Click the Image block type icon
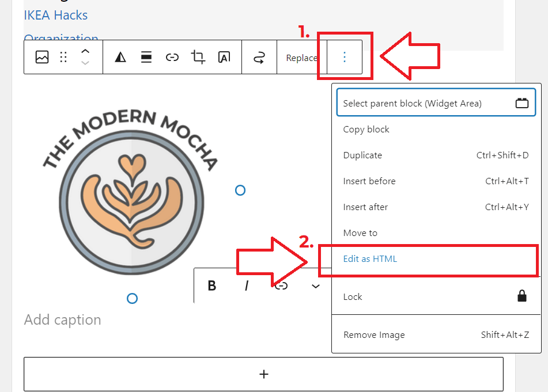548x392 pixels. pyautogui.click(x=42, y=57)
